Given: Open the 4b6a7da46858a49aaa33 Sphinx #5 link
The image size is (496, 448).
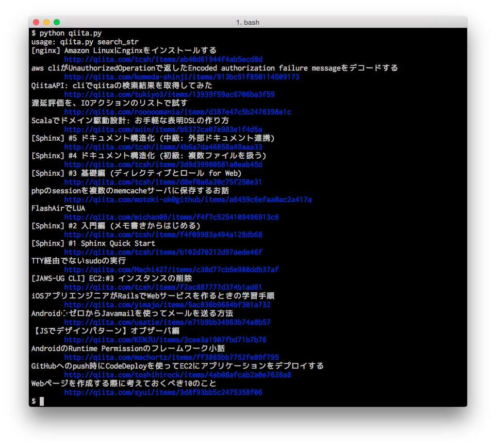Looking at the screenshot, I should 163,147.
